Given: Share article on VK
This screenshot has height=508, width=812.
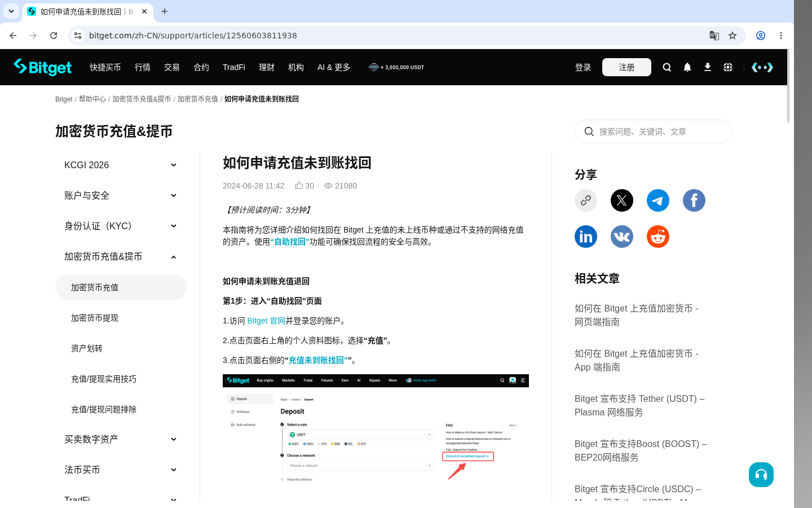Looking at the screenshot, I should 622,237.
